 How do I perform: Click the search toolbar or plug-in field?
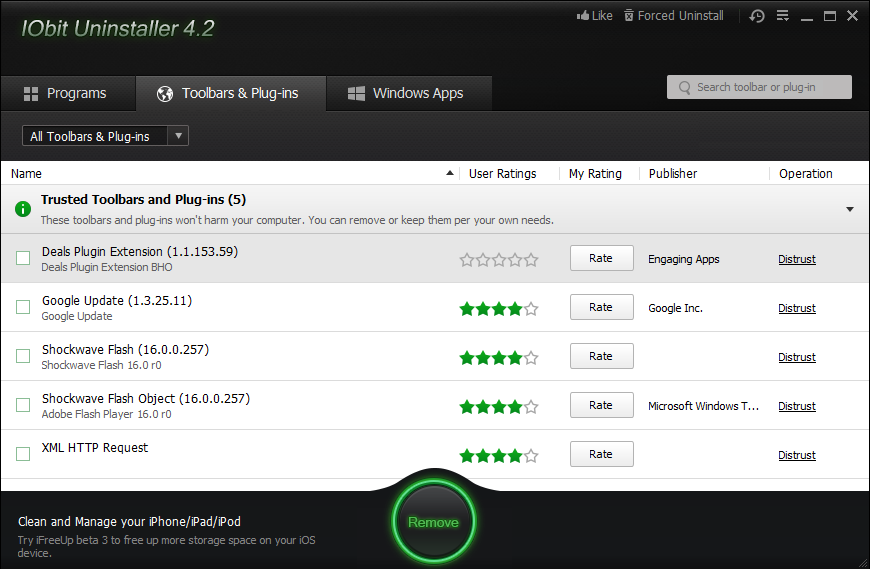point(759,87)
